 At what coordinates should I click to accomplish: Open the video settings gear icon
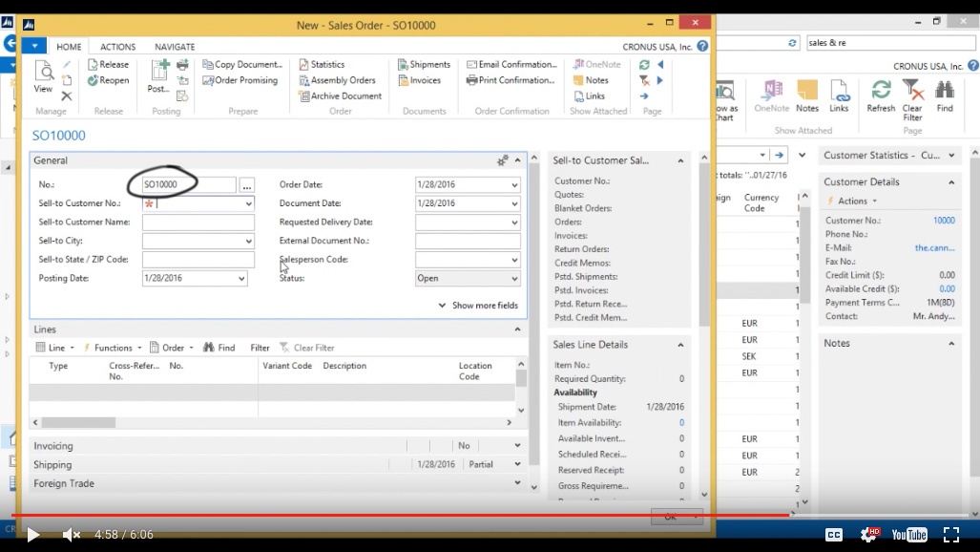coord(869,534)
